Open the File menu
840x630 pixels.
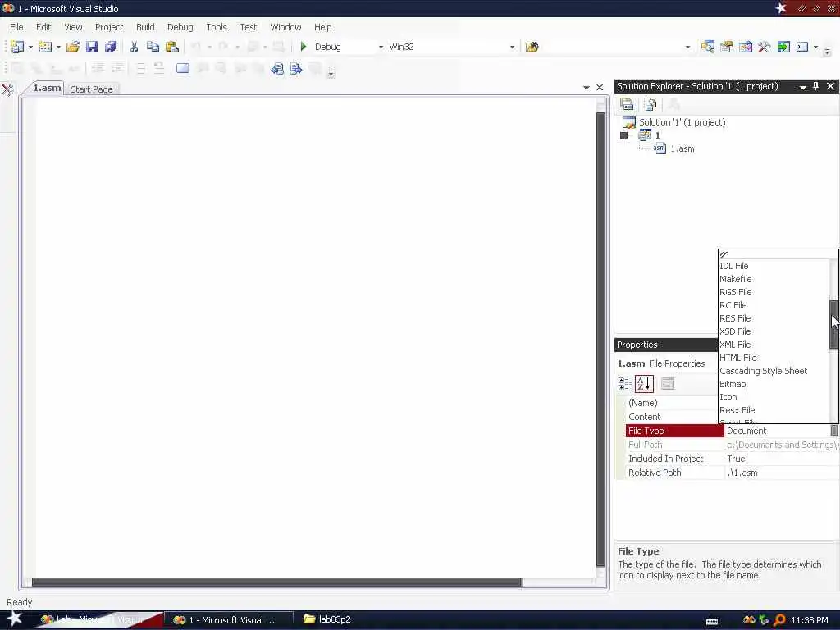[16, 27]
